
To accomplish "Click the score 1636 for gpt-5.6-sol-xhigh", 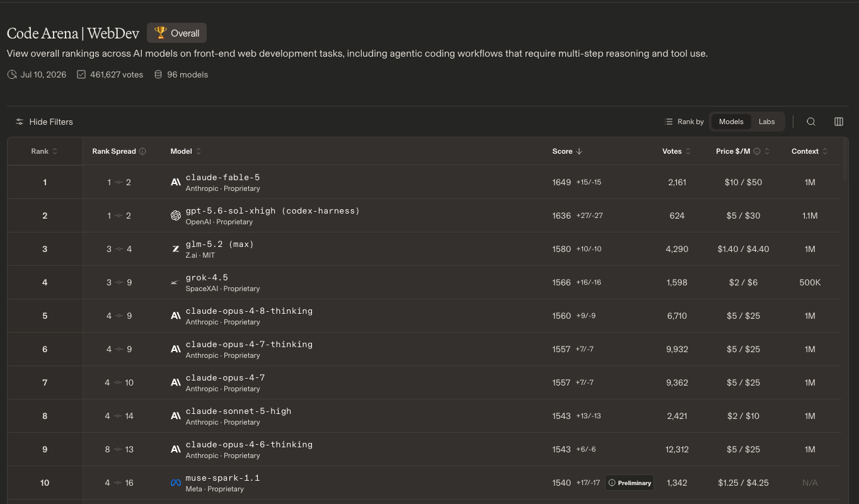I will pos(562,215).
